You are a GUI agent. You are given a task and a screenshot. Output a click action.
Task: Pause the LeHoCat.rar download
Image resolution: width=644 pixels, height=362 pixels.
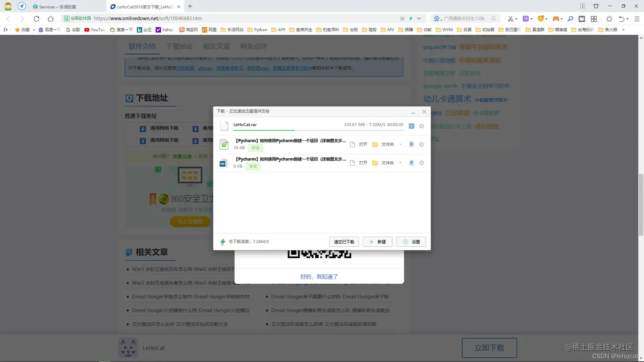[x=411, y=125]
